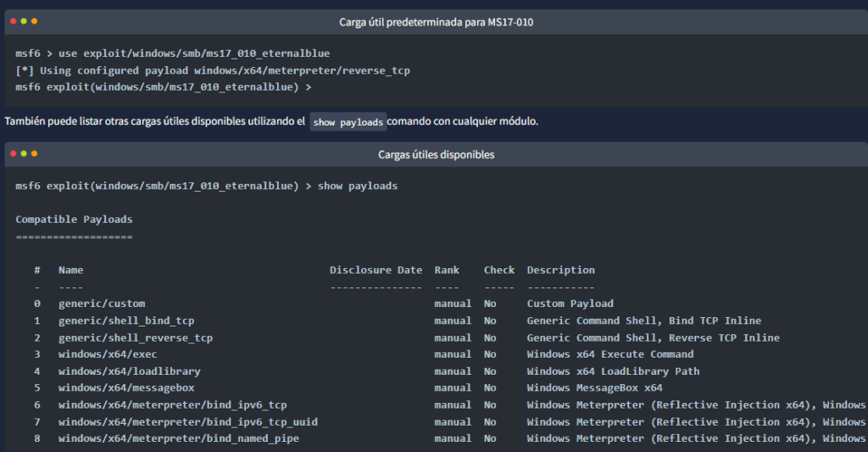This screenshot has height=452, width=868.
Task: Click the 'Cargas útiles disponibles' title
Action: pyautogui.click(x=437, y=154)
